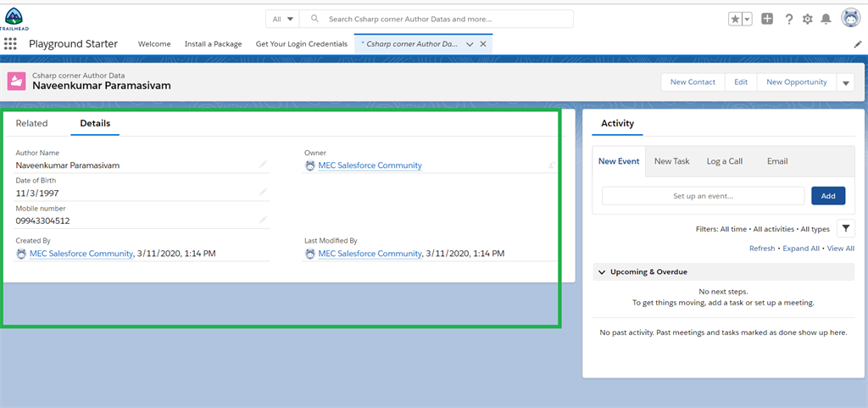Open the Favorites star icon
The width and height of the screenshot is (868, 408).
pos(735,19)
